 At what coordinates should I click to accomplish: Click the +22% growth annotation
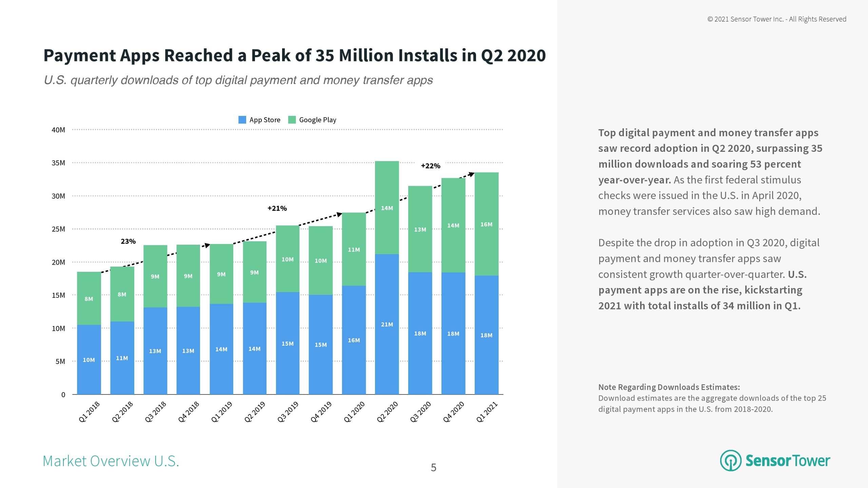[x=430, y=166]
